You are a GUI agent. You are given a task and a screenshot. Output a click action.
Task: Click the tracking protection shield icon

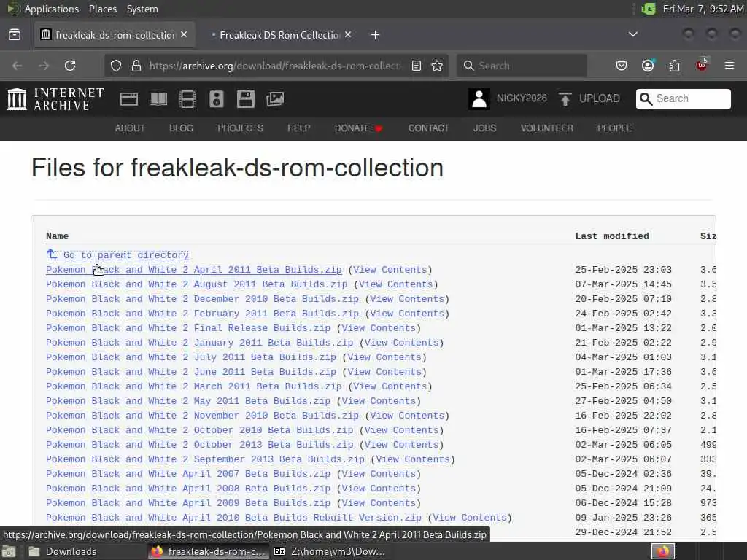tap(116, 66)
